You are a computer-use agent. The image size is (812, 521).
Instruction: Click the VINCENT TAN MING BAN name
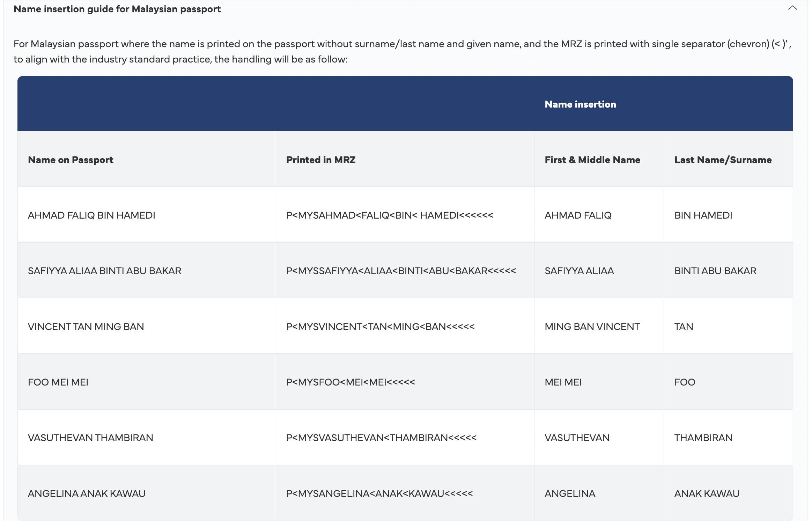click(x=86, y=326)
